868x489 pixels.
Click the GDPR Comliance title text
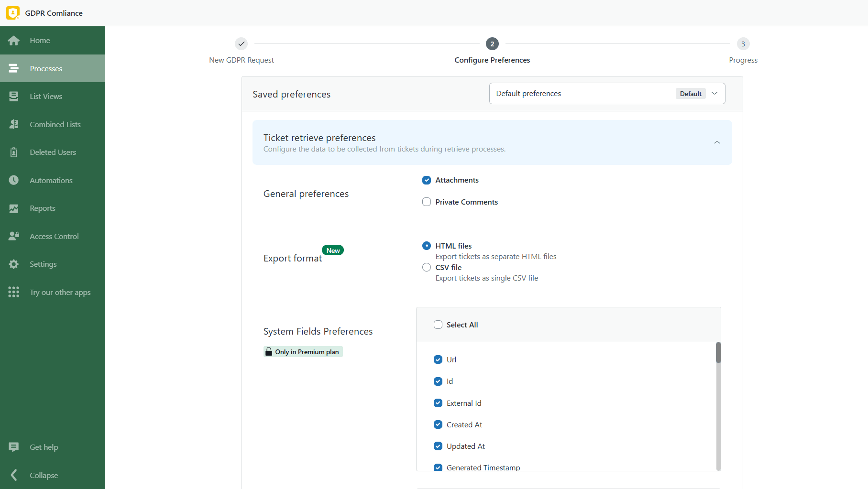[54, 13]
